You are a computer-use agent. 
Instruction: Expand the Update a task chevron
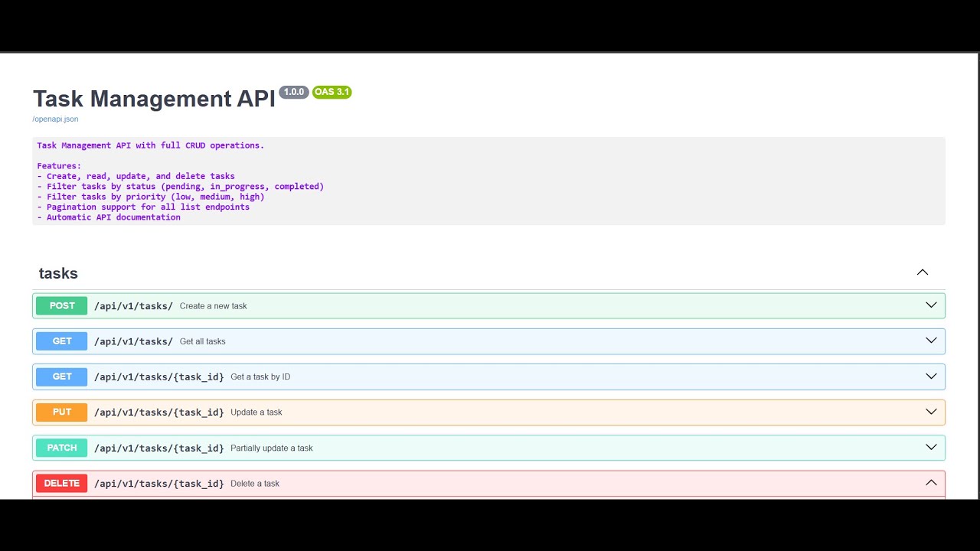click(931, 412)
